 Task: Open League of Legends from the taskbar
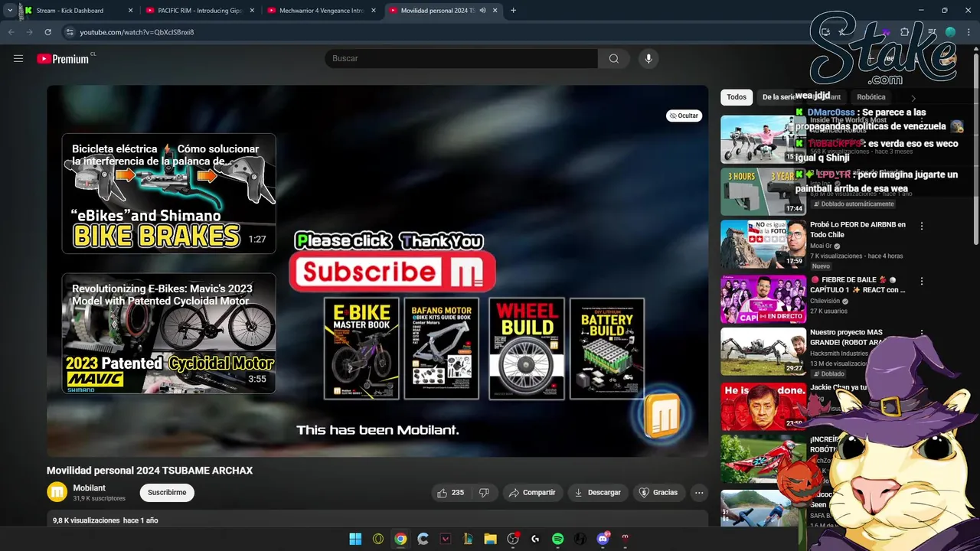pyautogui.click(x=468, y=539)
